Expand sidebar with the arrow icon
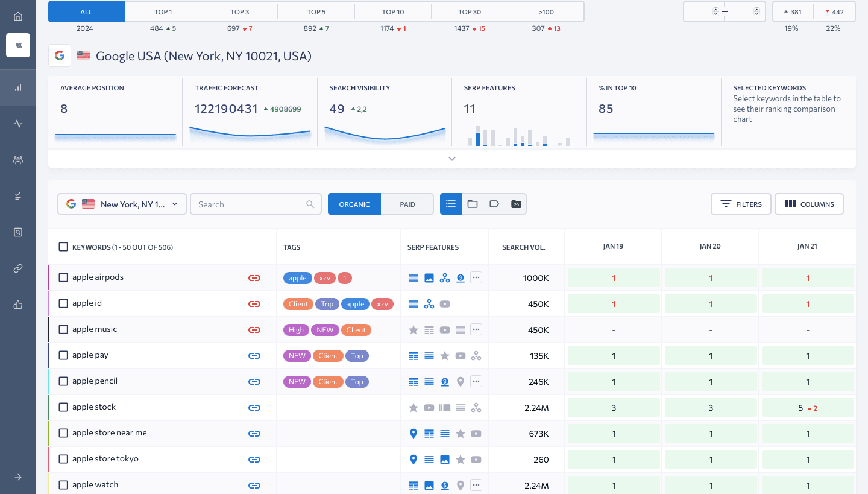 18,477
